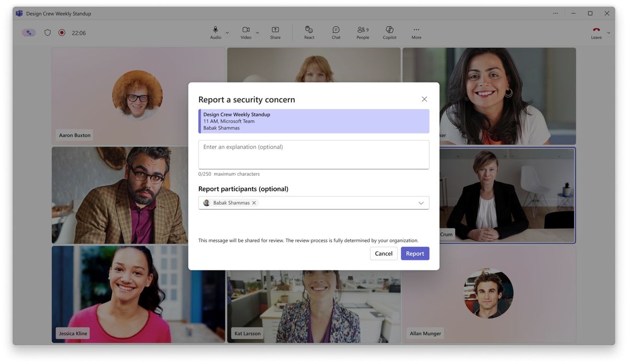Viewport: 628px width, 364px height.
Task: Close the Teams meeting window
Action: pyautogui.click(x=607, y=13)
